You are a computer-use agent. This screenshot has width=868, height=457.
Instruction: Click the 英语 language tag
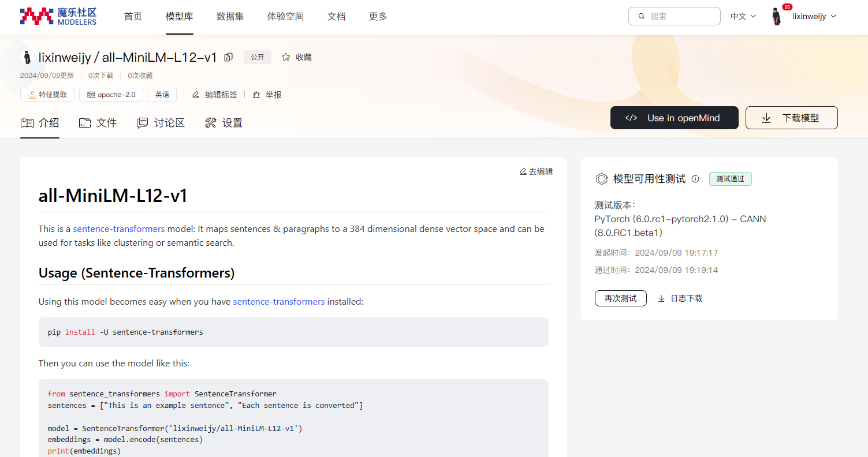pos(162,95)
